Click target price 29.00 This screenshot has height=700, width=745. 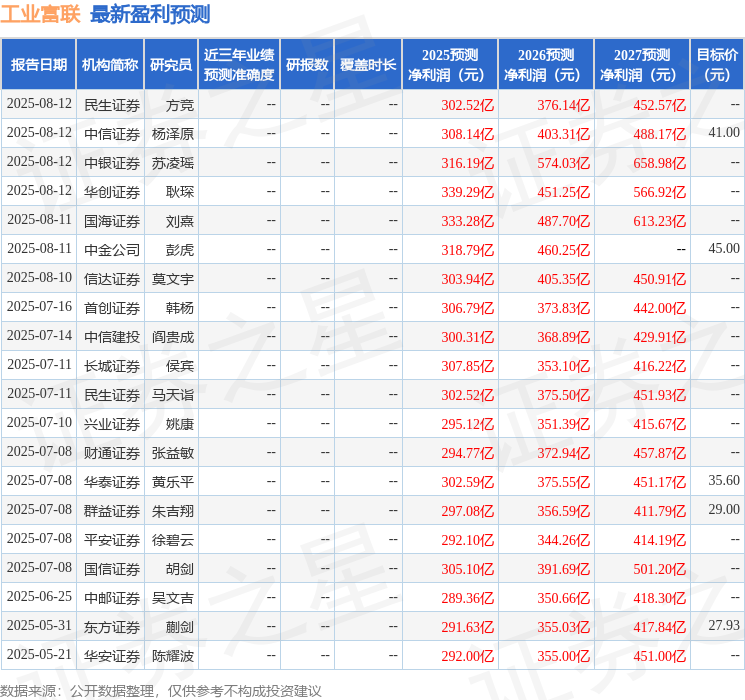(x=724, y=509)
